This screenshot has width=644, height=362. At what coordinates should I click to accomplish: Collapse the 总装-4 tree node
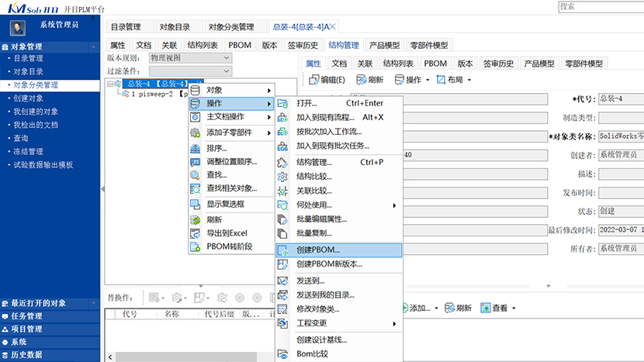pyautogui.click(x=109, y=84)
